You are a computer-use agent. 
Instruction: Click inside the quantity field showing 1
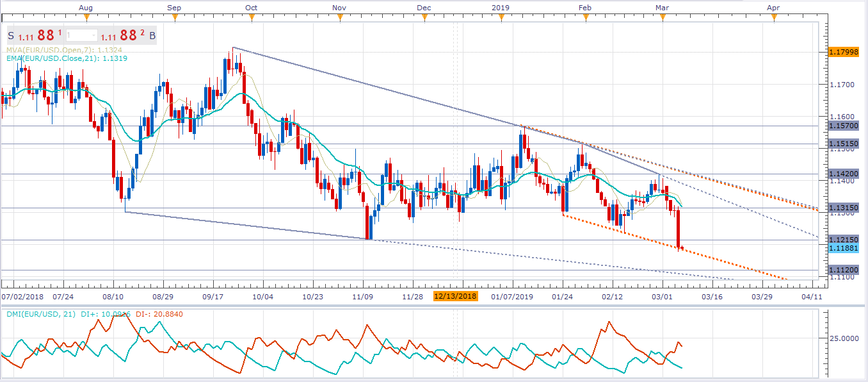[78, 37]
